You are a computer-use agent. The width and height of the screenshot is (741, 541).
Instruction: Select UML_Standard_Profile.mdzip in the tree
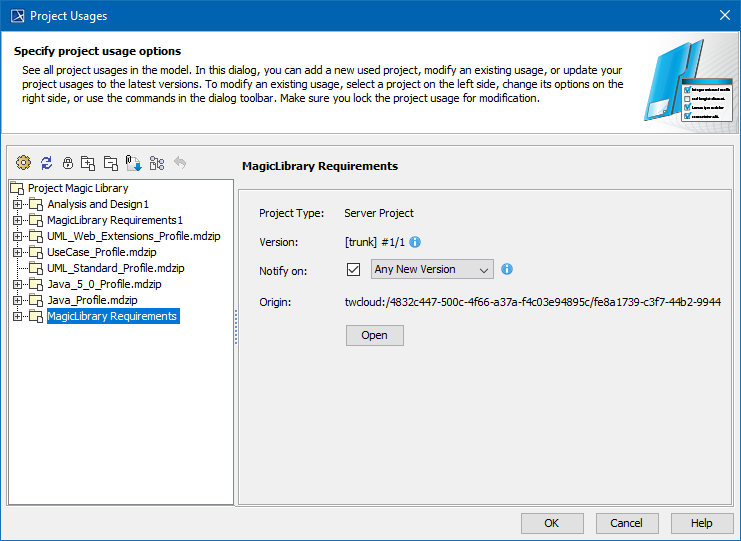coord(115,268)
